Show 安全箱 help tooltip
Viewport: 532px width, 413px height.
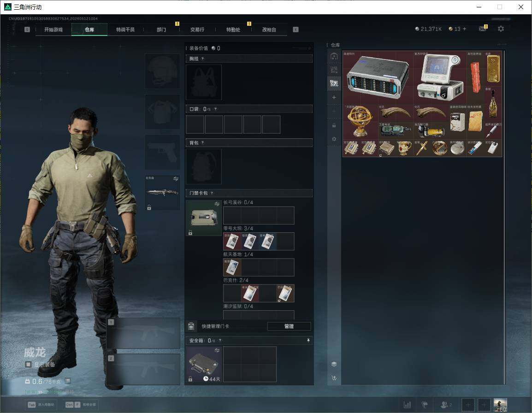220,340
